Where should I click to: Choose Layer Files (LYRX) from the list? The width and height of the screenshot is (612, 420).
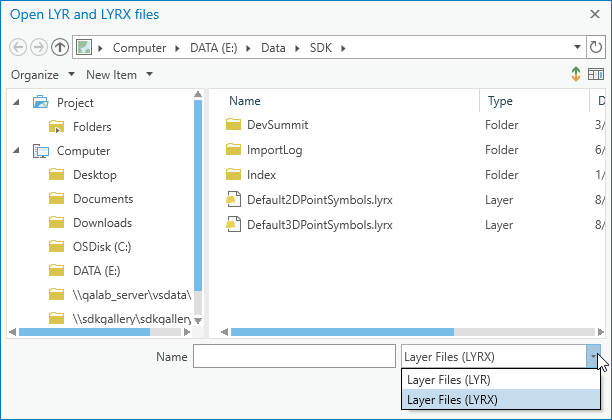(501, 399)
